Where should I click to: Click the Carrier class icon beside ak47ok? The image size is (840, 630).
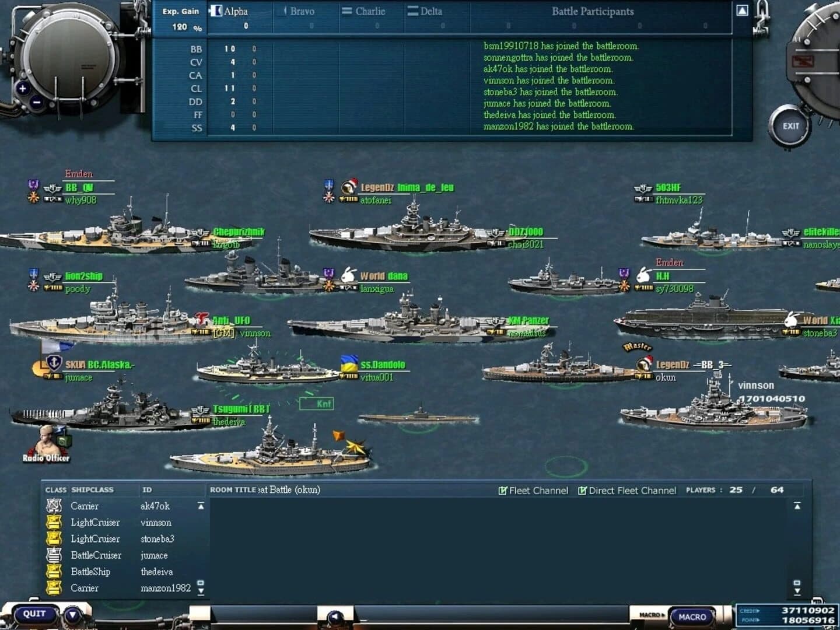click(54, 506)
